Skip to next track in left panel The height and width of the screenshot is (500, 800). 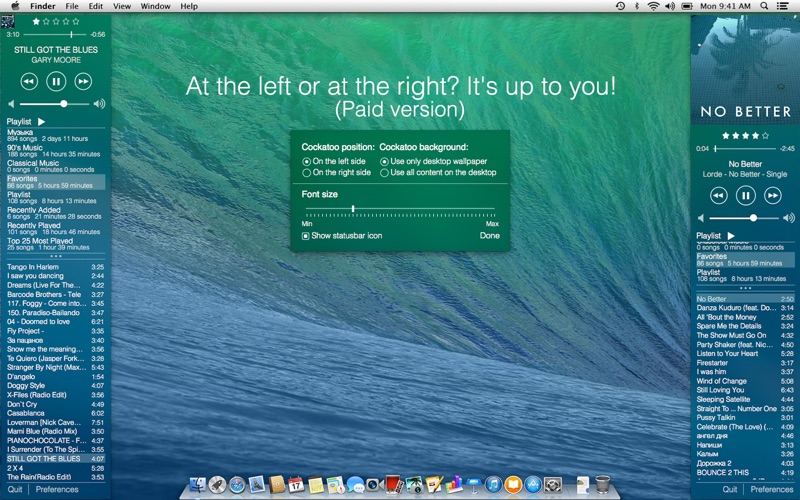click(83, 81)
